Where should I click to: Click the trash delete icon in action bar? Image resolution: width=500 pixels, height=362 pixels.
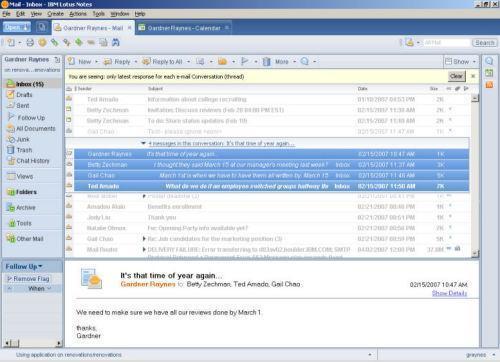pos(266,62)
